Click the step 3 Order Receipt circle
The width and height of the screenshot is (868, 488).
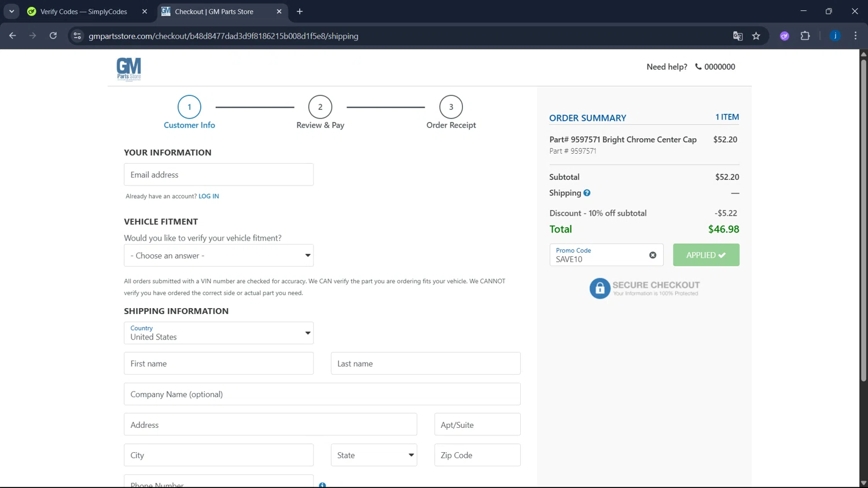(451, 107)
